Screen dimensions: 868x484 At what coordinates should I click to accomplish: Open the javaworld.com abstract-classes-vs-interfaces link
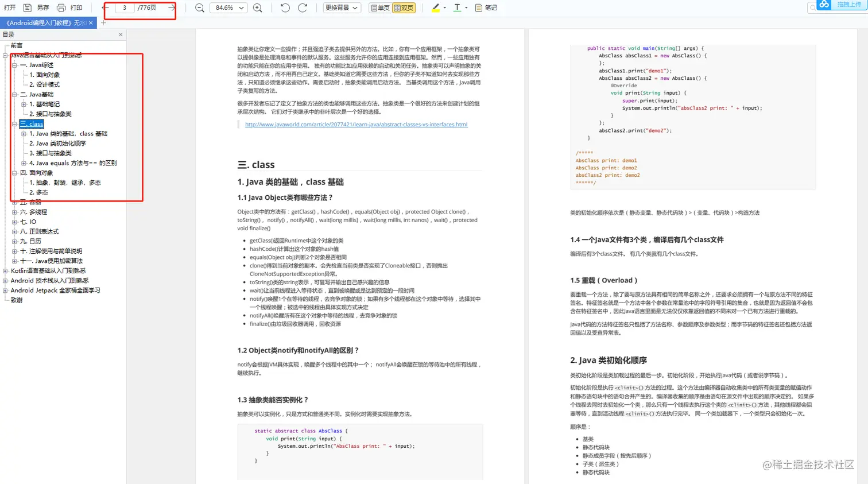click(x=356, y=125)
